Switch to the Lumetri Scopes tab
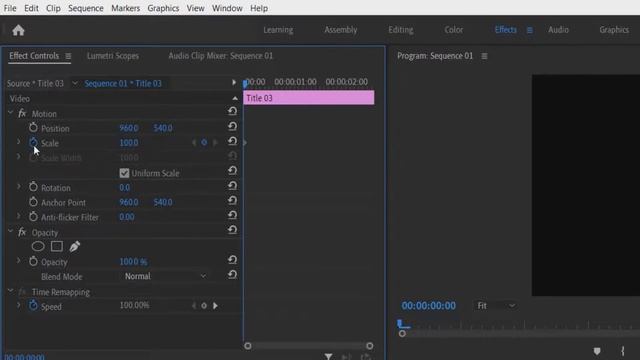The width and height of the screenshot is (640, 360). tap(113, 56)
